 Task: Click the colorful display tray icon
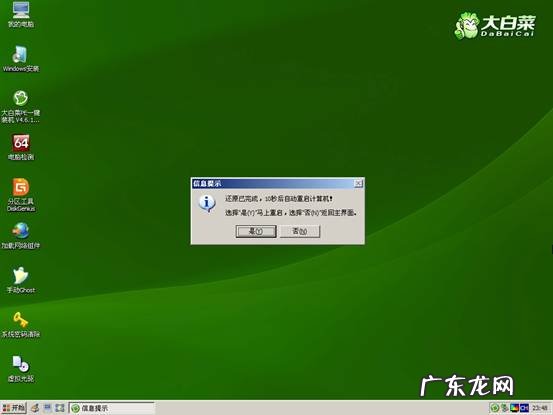[x=515, y=408]
